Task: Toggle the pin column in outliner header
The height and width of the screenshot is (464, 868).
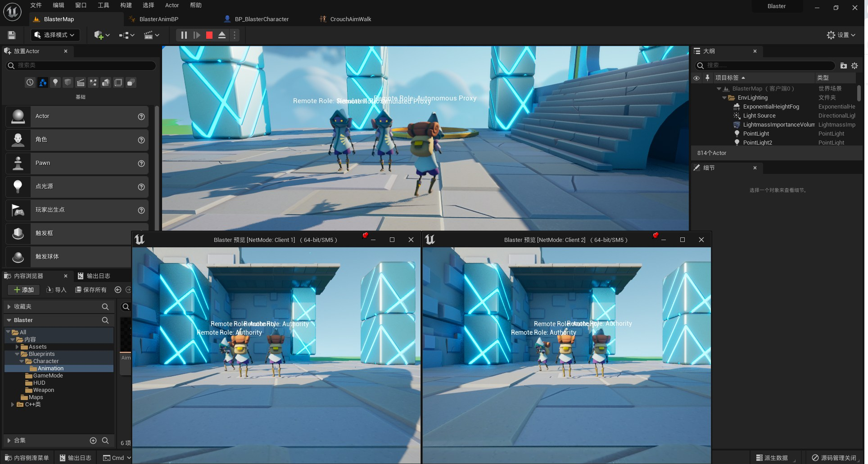Action: coord(707,78)
